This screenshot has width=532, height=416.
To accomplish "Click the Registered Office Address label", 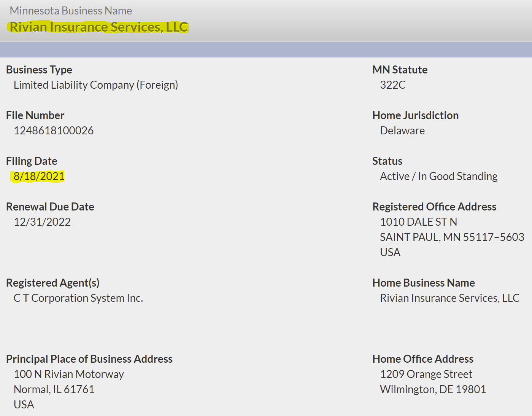I will 434,207.
